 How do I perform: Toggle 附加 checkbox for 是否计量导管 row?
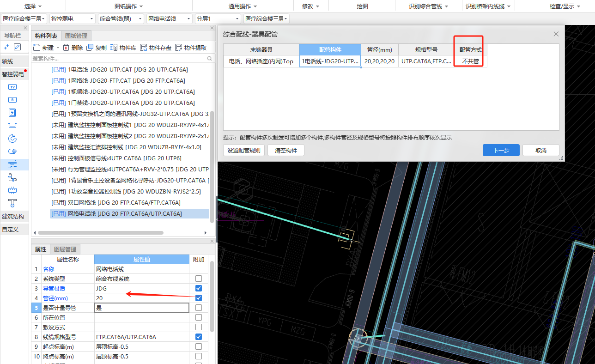[x=199, y=308]
